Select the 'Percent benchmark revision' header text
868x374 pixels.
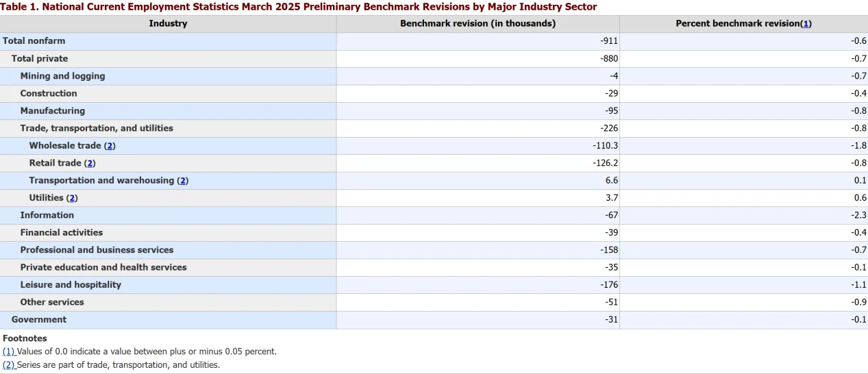pos(738,23)
